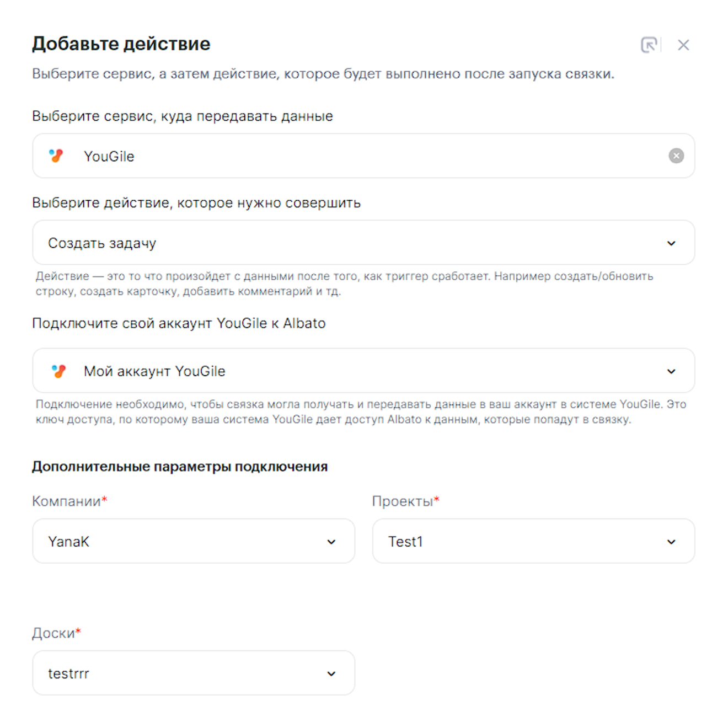Clear the selected YouGile service

pyautogui.click(x=676, y=156)
